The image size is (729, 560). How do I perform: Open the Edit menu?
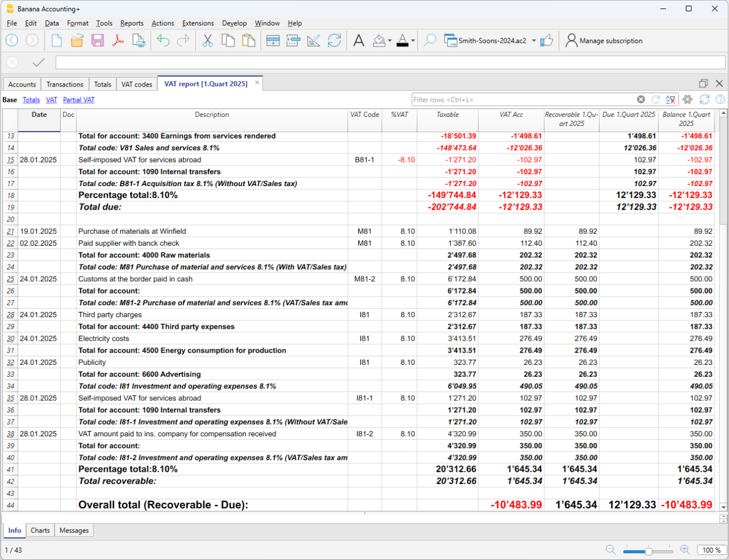[31, 23]
